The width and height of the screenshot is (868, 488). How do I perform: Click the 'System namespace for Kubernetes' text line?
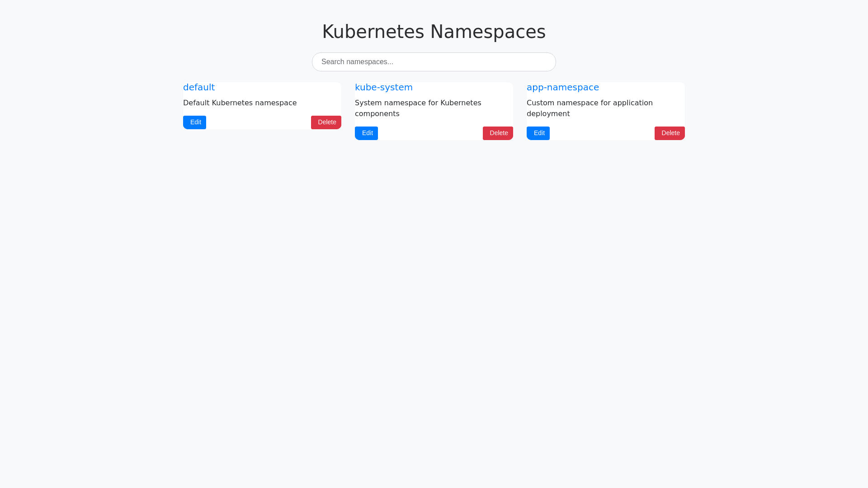[x=418, y=103]
